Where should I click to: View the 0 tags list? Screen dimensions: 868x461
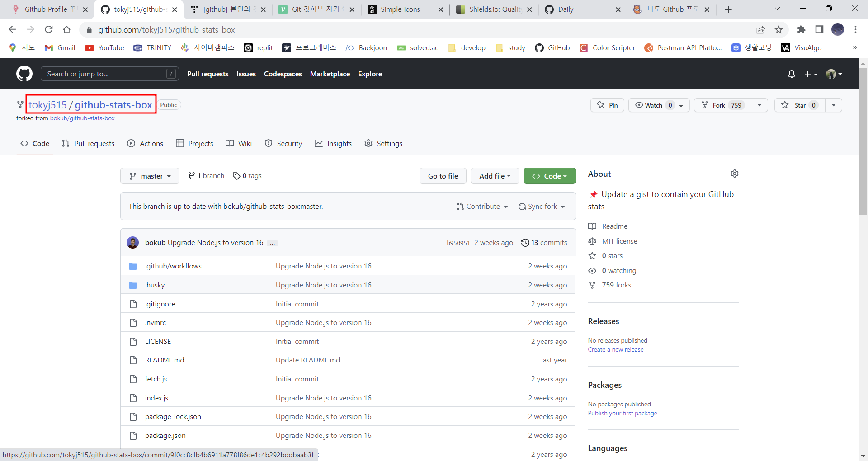247,176
